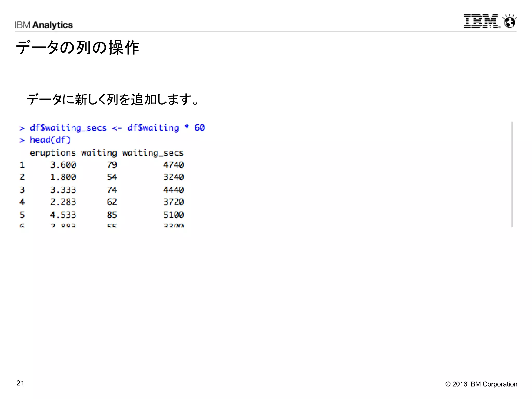The height and width of the screenshot is (399, 532).
Task: Click the waiting_secs value 4740
Action: pos(174,165)
